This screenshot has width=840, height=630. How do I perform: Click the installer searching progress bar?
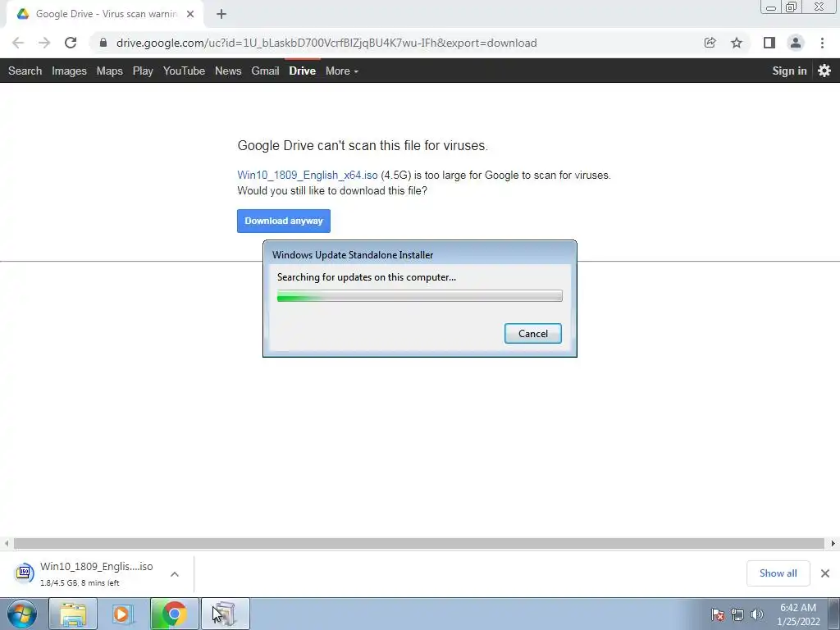click(x=419, y=295)
